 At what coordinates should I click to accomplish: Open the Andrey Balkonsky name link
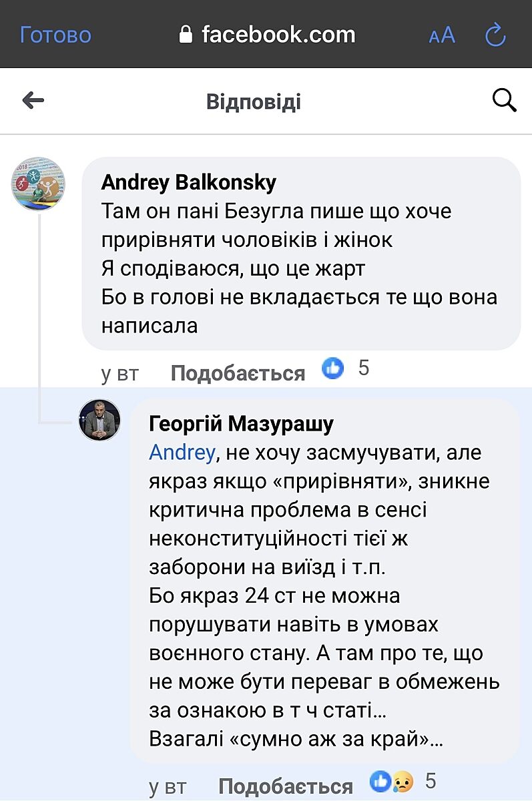(188, 182)
